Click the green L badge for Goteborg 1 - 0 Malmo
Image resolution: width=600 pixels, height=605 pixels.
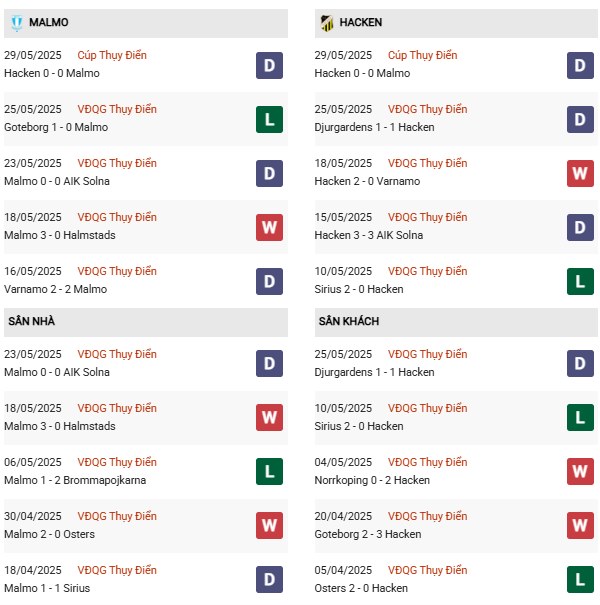269,119
